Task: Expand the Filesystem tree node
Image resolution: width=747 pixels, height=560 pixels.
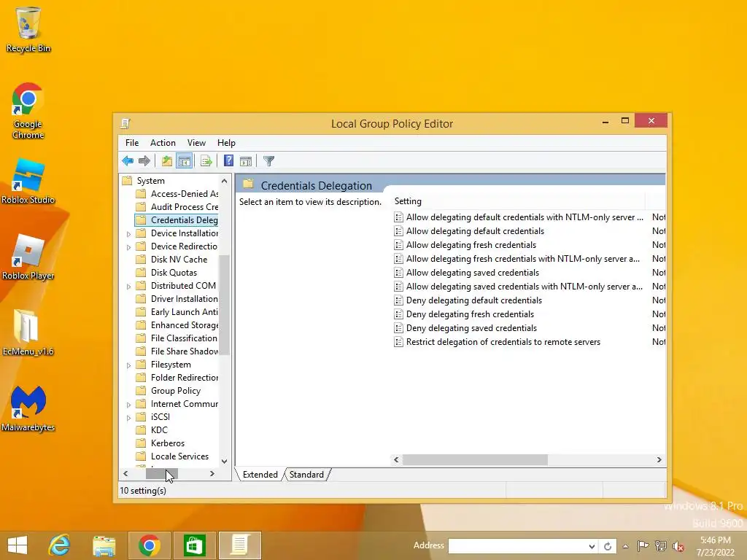Action: coord(128,365)
